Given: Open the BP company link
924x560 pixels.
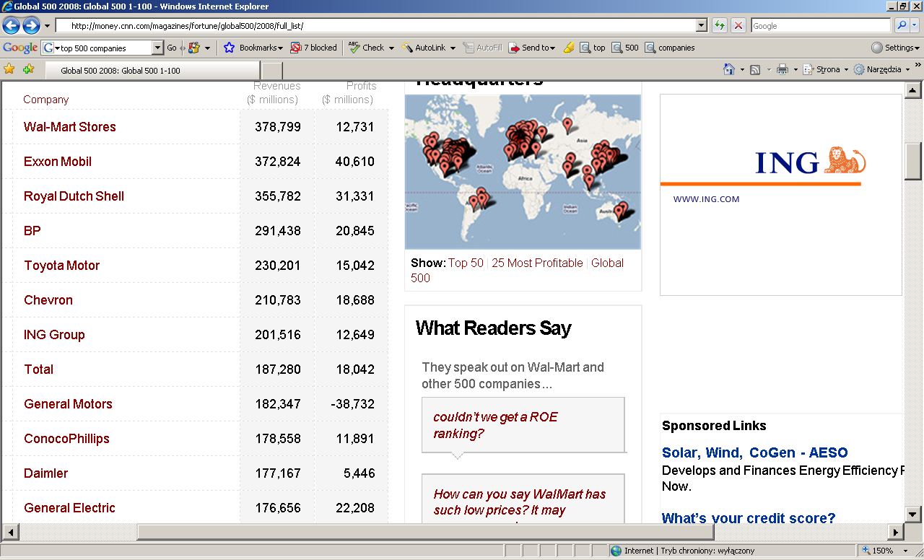Looking at the screenshot, I should point(32,231).
